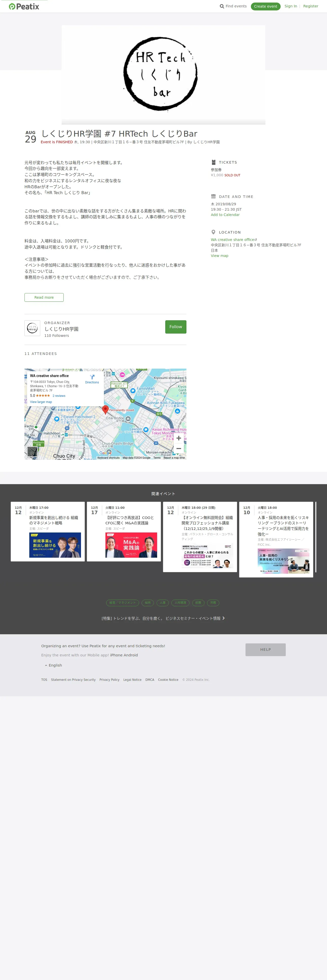This screenshot has height=980, width=327.
Task: Click the red location marker on map
Action: [x=105, y=409]
